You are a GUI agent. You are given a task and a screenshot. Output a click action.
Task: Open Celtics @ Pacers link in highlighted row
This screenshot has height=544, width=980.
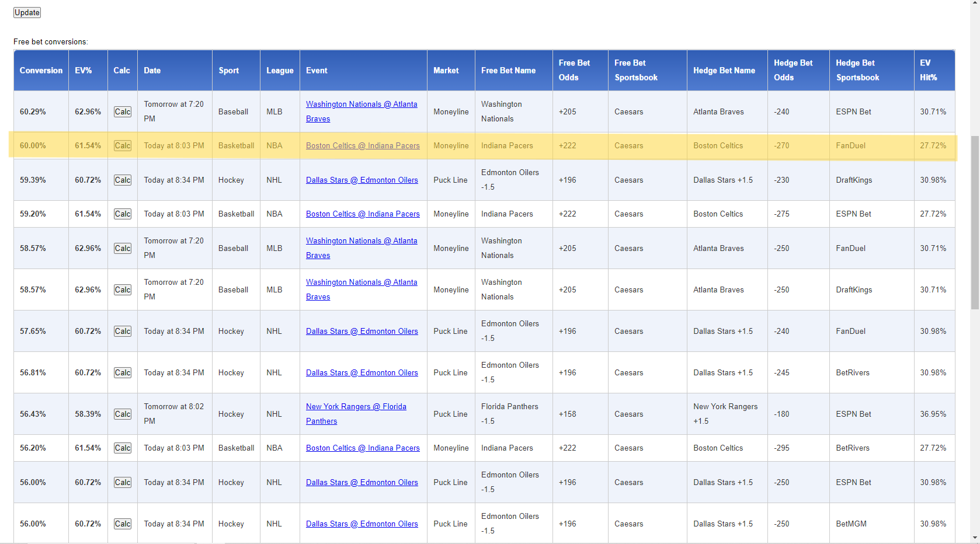[363, 145]
